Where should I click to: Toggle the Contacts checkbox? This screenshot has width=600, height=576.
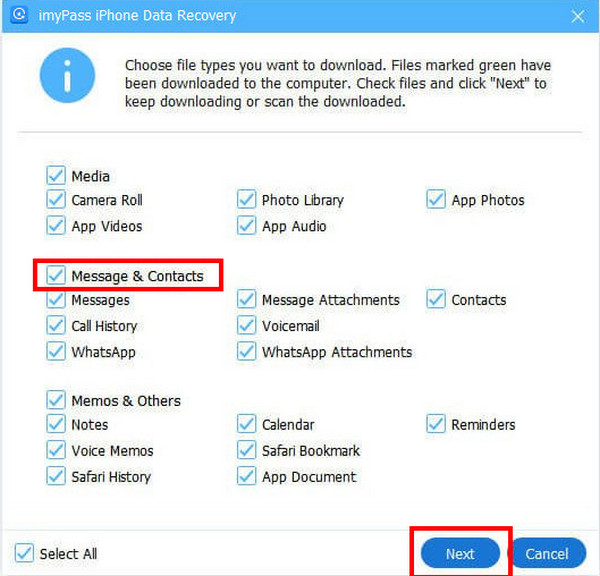pyautogui.click(x=436, y=299)
